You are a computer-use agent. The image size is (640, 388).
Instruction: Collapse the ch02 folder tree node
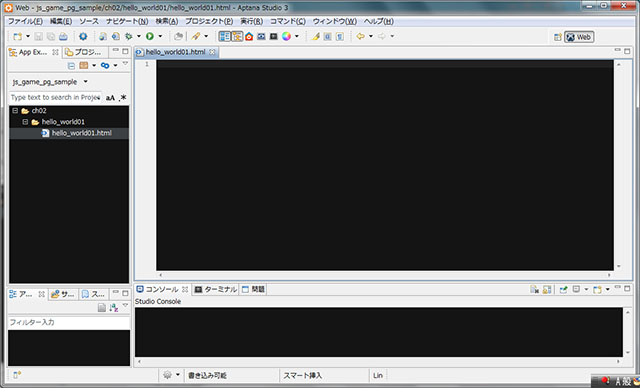pos(15,111)
